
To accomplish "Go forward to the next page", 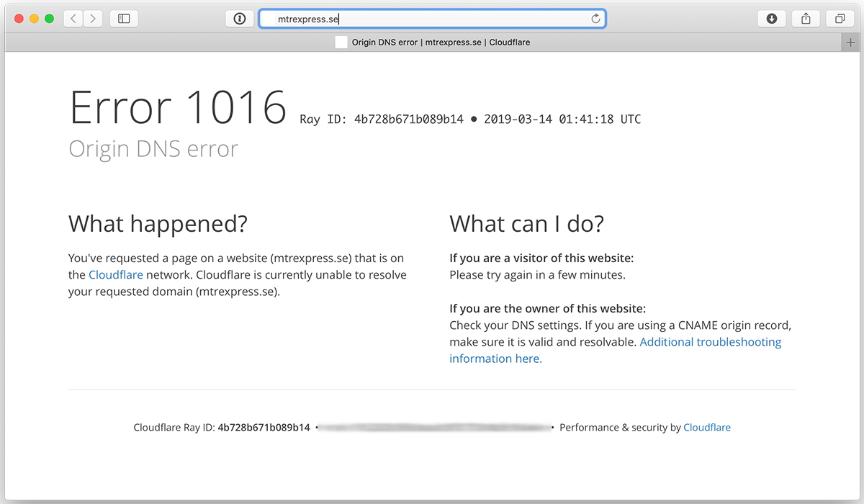I will [93, 19].
